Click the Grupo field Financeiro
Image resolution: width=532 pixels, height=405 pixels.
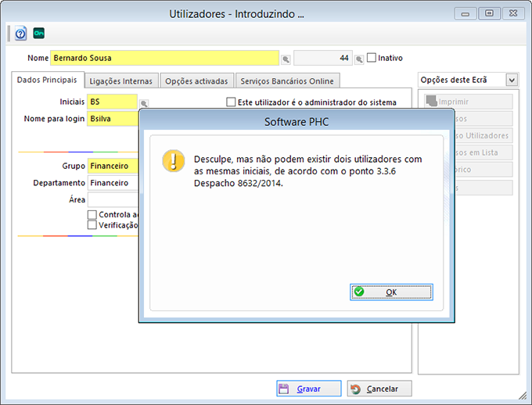pos(113,166)
